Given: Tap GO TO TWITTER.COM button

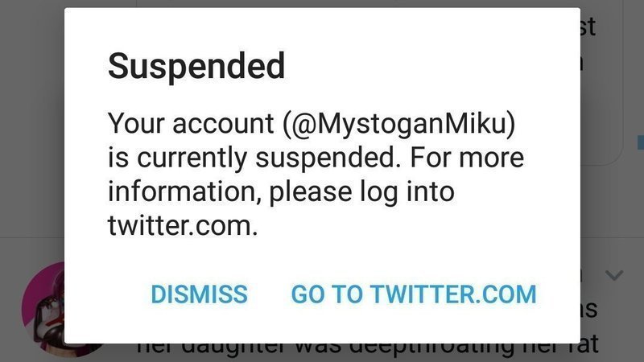Looking at the screenshot, I should 414,294.
